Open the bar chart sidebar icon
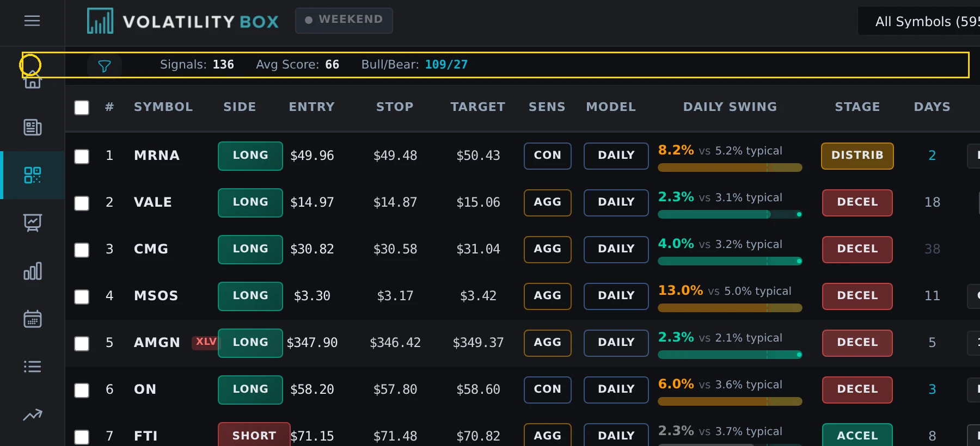 (33, 271)
